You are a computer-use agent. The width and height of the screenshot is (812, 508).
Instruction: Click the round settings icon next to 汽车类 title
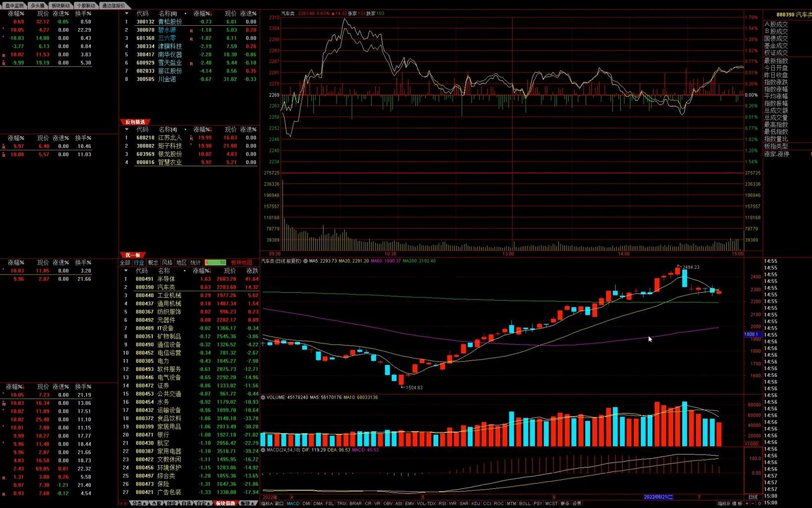(x=305, y=261)
